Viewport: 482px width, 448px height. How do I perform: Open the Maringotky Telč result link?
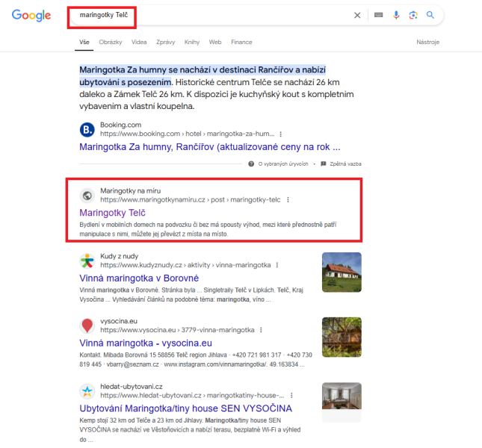[x=113, y=213]
